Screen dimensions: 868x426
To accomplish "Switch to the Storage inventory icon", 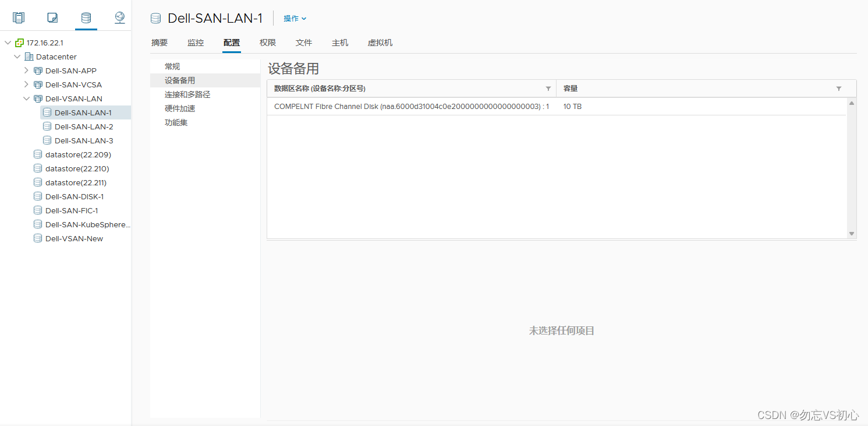I will 86,17.
